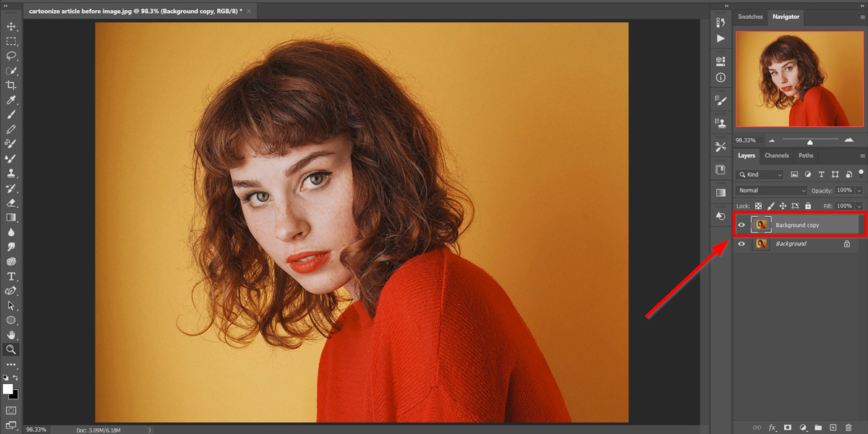
Task: Open the Layers panel menu
Action: 862,155
